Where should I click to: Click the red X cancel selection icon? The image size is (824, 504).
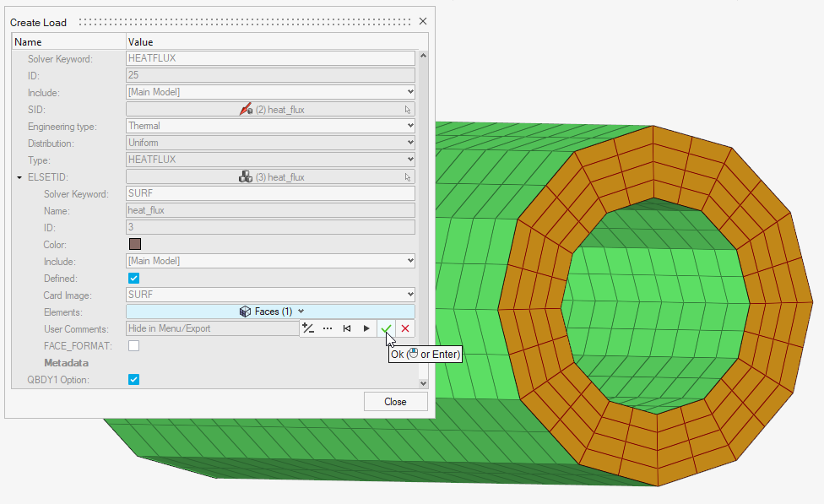tap(405, 328)
